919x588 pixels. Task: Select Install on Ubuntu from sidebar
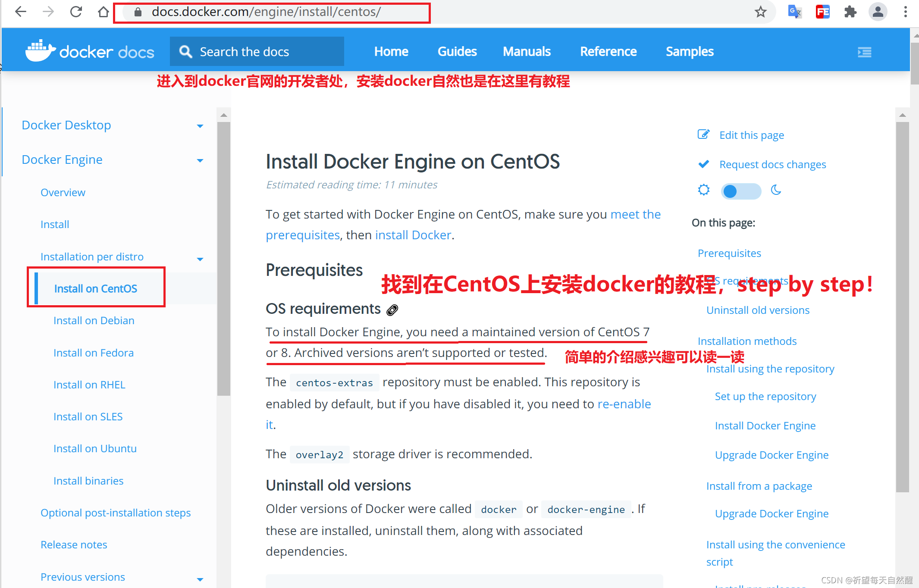pyautogui.click(x=94, y=449)
